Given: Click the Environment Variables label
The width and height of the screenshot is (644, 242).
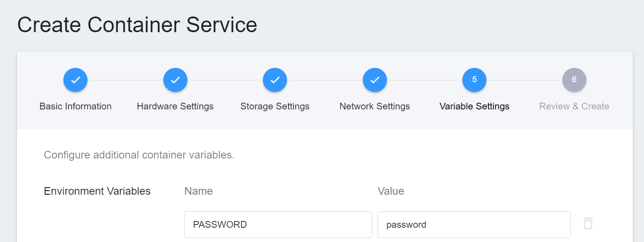Looking at the screenshot, I should [x=97, y=191].
